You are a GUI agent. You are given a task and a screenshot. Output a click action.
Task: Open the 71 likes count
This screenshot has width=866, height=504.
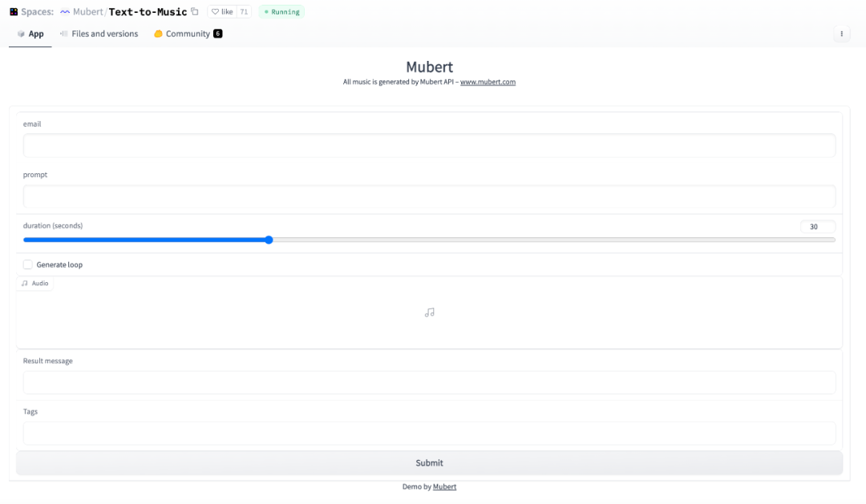point(244,11)
